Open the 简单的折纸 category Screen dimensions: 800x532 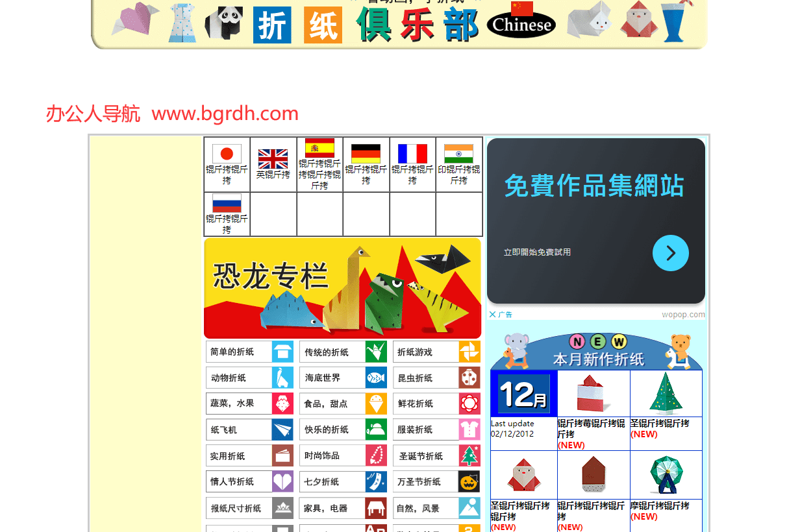249,352
